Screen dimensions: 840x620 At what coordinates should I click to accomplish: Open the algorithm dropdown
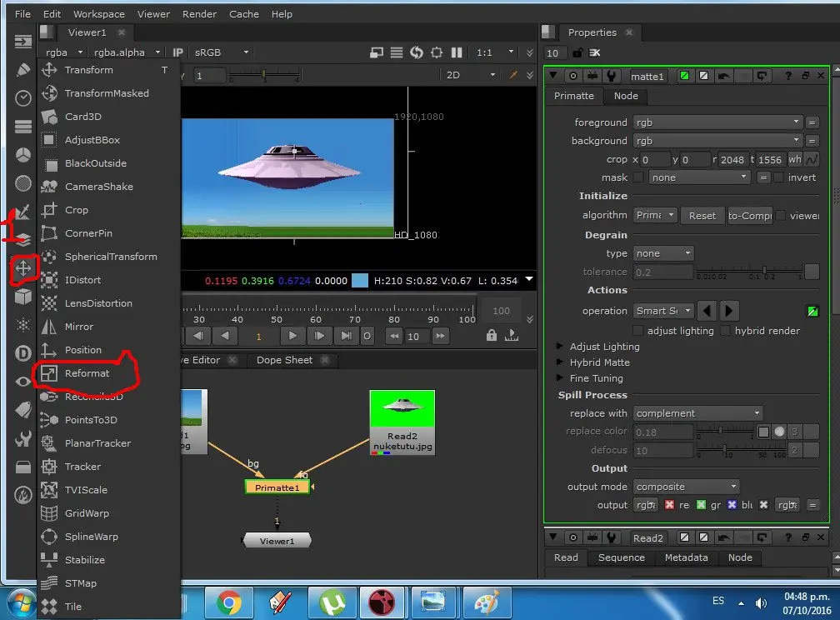[656, 216]
